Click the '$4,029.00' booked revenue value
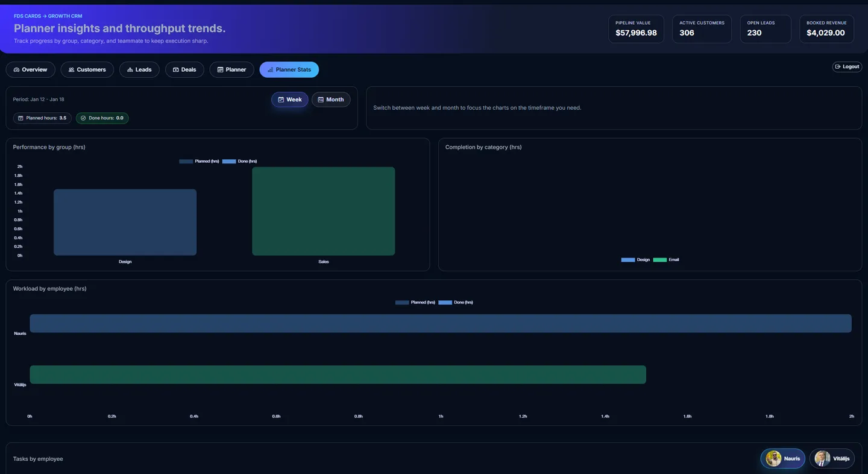This screenshot has width=868, height=474. click(x=826, y=33)
